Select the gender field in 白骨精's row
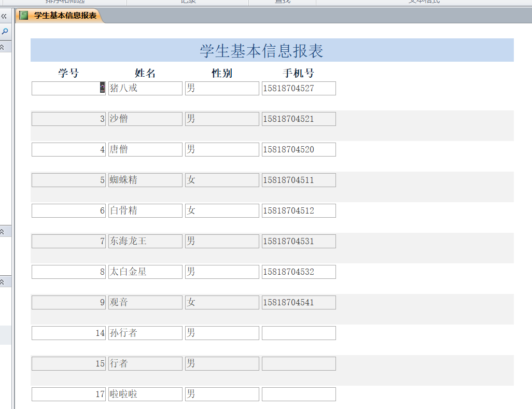The height and width of the screenshot is (409, 532). pyautogui.click(x=222, y=210)
